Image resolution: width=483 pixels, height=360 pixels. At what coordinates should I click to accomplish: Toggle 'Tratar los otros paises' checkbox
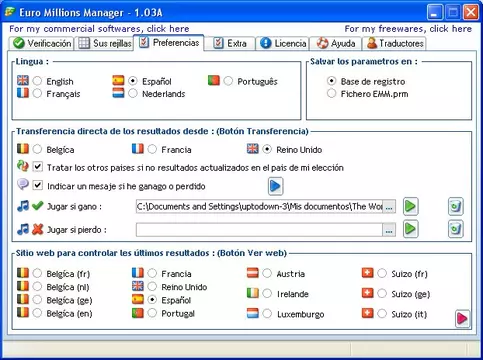click(38, 167)
